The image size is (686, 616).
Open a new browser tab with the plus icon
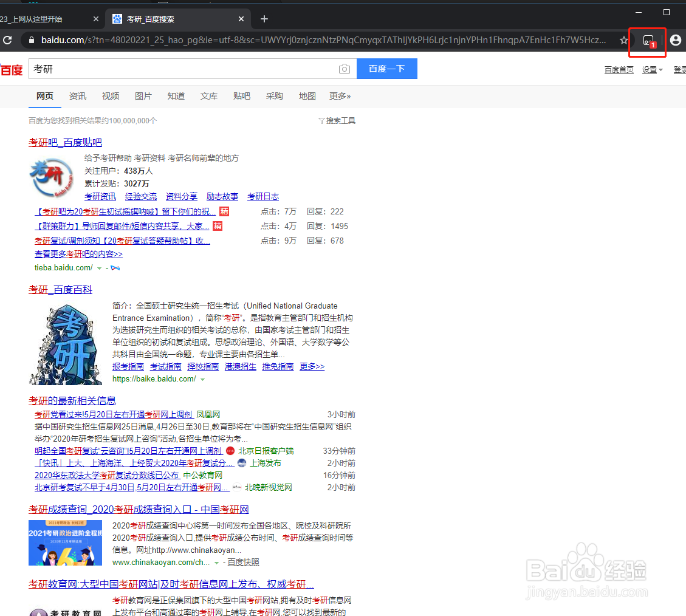click(x=264, y=19)
